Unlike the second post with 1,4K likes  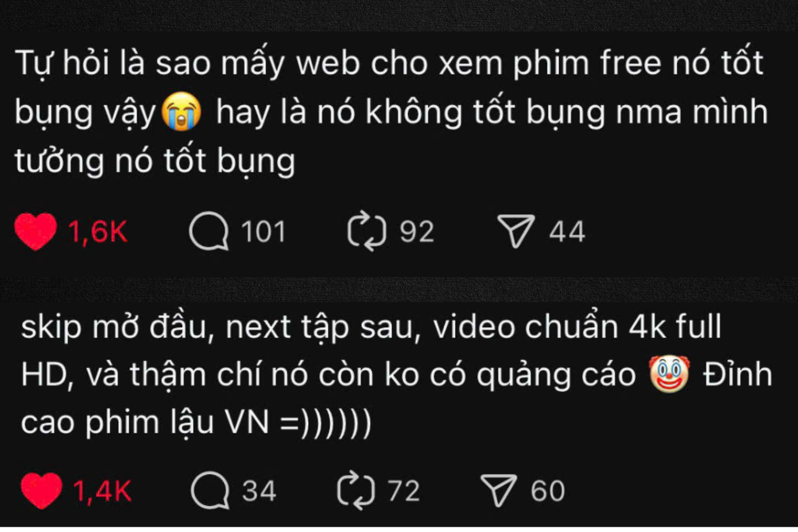coord(41,491)
